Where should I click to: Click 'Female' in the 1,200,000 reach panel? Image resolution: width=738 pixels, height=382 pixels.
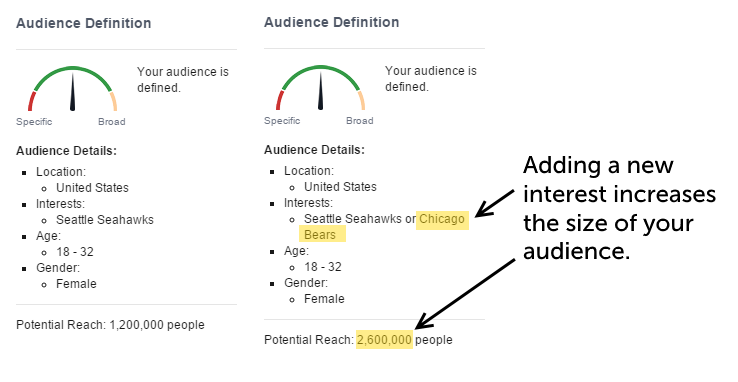click(76, 284)
